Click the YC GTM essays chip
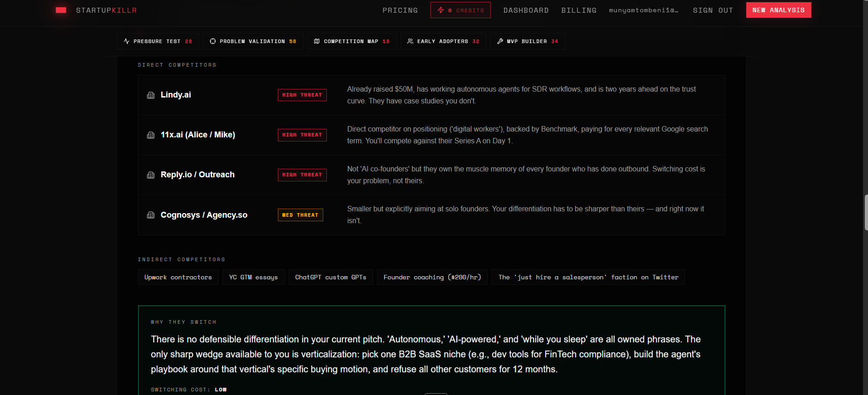Viewport: 868px width, 395px height. pyautogui.click(x=253, y=277)
